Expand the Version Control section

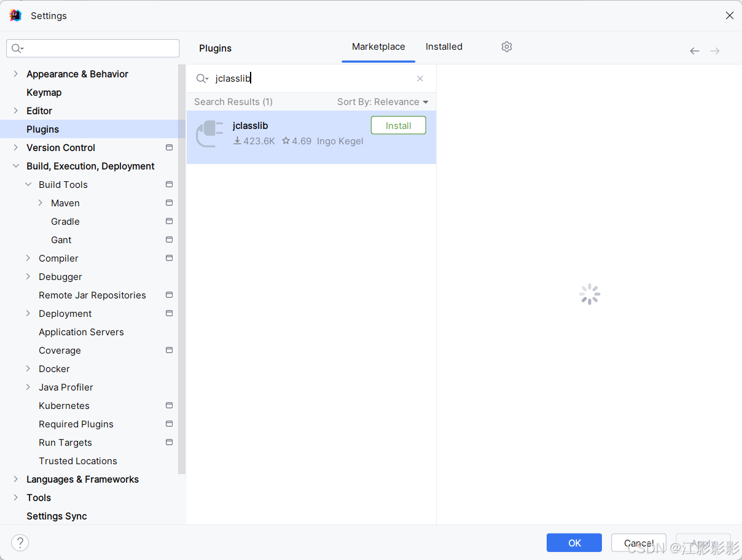click(x=16, y=147)
